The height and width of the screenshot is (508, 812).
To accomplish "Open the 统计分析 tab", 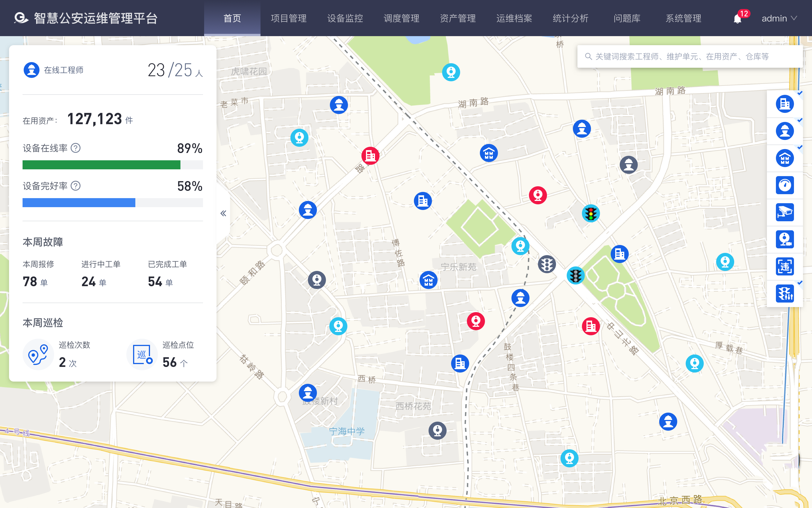I will click(x=570, y=18).
